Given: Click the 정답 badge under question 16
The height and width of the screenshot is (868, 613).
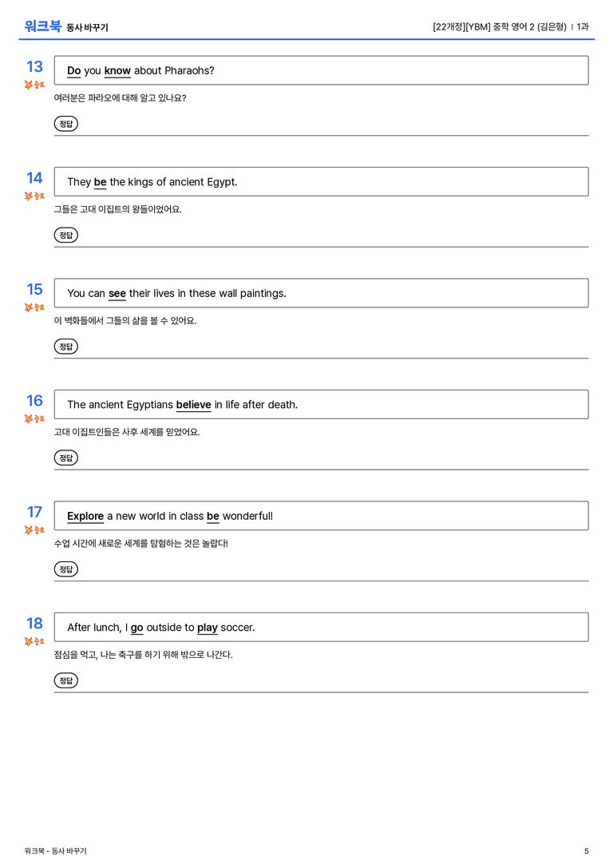Looking at the screenshot, I should (x=65, y=458).
